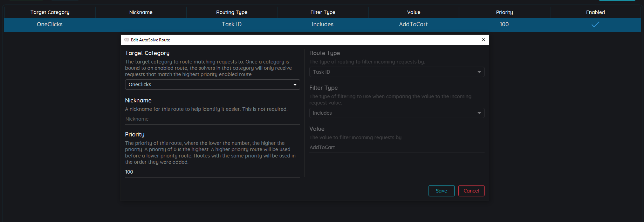Viewport: 644px width, 222px height.
Task: Click the Value column header
Action: 413,12
